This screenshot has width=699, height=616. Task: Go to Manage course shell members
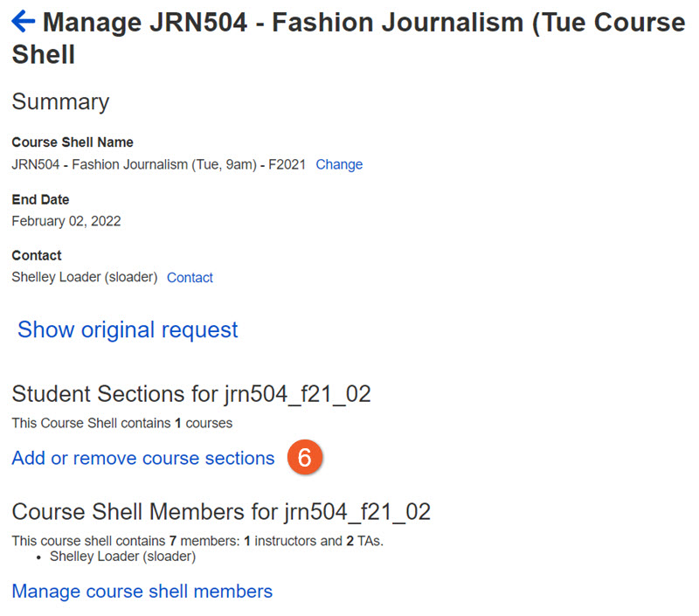pyautogui.click(x=142, y=592)
